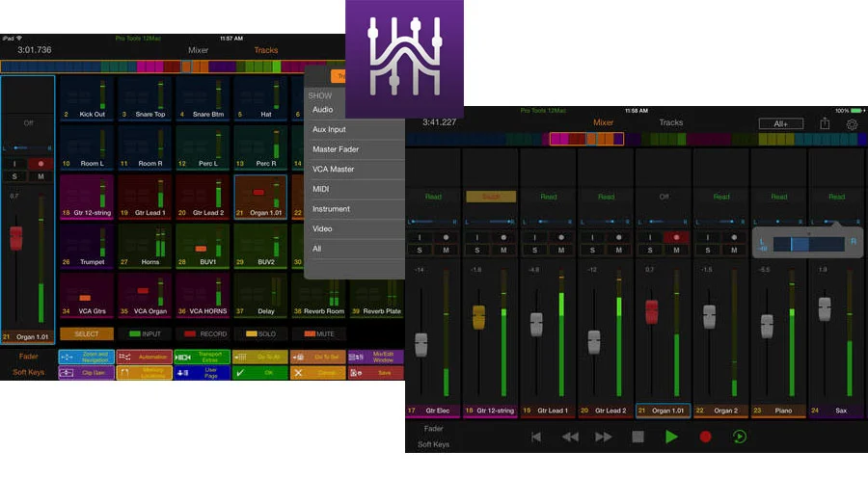This screenshot has width=868, height=478.
Task: Click the red Organ 1.01 fader in right window
Action: coord(652,311)
